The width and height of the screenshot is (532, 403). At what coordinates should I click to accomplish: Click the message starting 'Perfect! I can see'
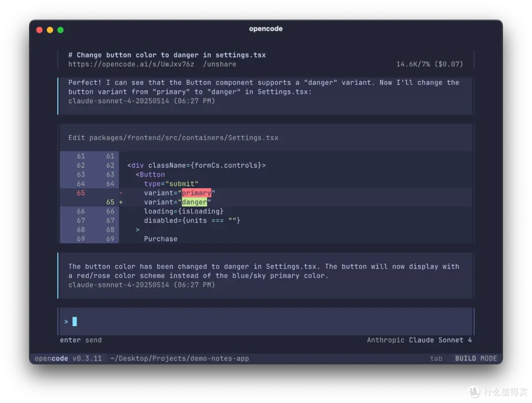(x=264, y=87)
